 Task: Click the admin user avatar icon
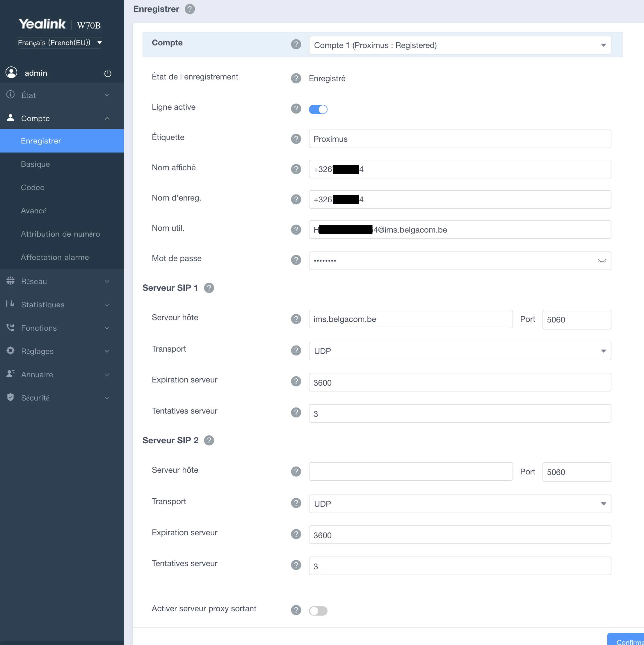tap(11, 73)
